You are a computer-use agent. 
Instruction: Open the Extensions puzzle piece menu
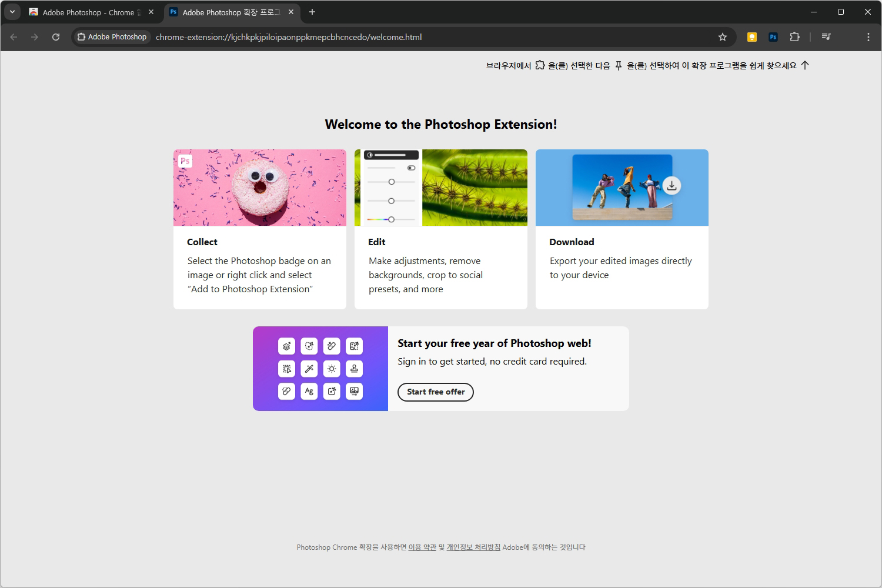pyautogui.click(x=794, y=37)
